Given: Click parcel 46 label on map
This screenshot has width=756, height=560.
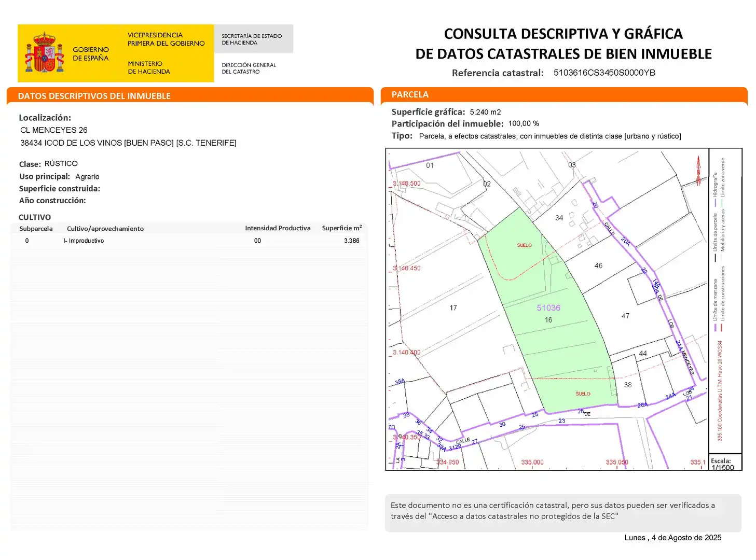Looking at the screenshot, I should point(598,265).
